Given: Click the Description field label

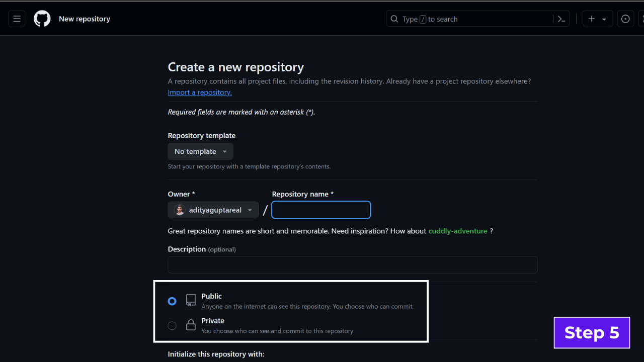Looking at the screenshot, I should click(202, 249).
